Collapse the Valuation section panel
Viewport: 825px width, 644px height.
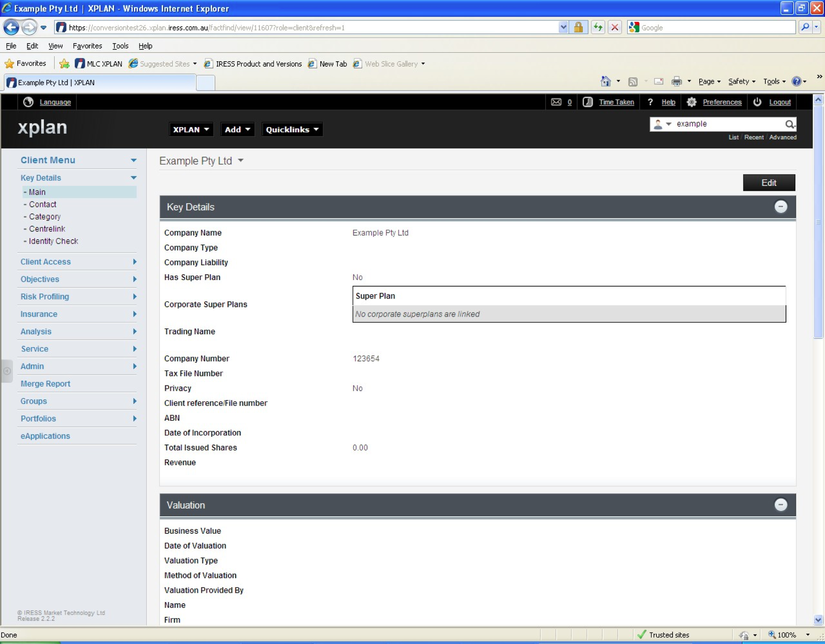[780, 505]
